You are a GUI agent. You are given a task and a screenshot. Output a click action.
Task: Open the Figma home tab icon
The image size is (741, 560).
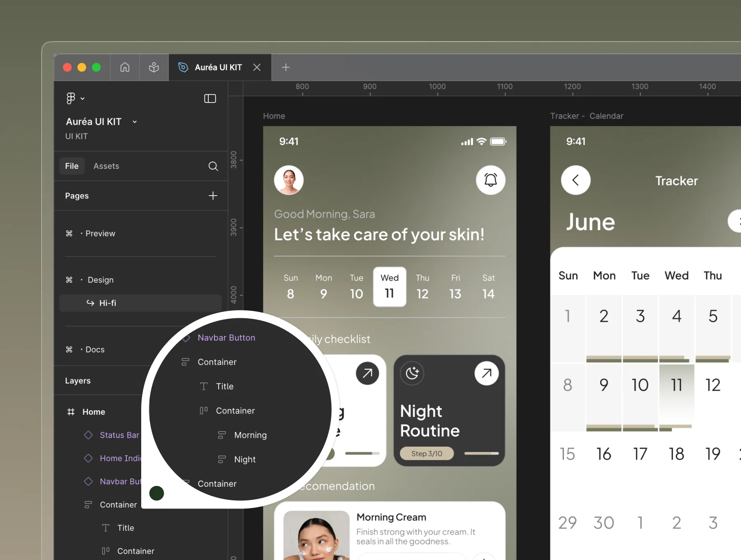(x=125, y=67)
